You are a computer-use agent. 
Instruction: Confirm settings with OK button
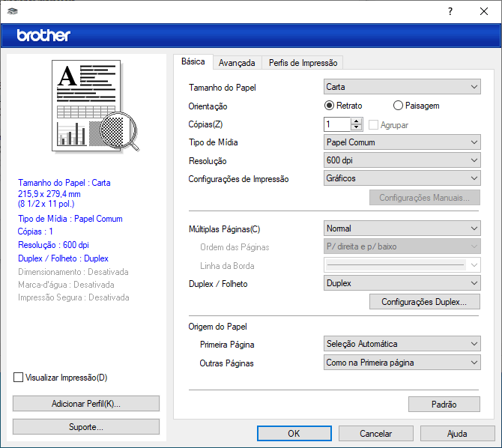click(294, 433)
